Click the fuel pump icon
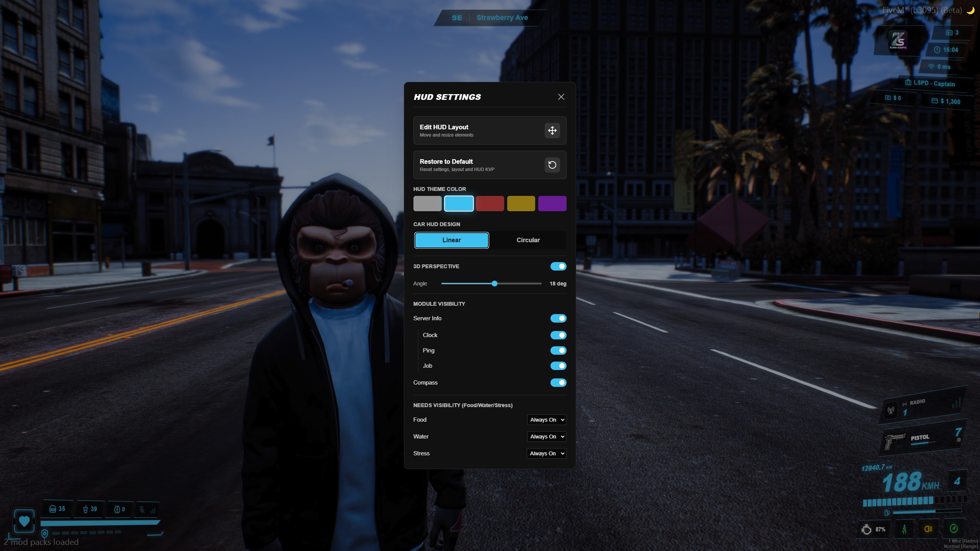 coord(887,512)
